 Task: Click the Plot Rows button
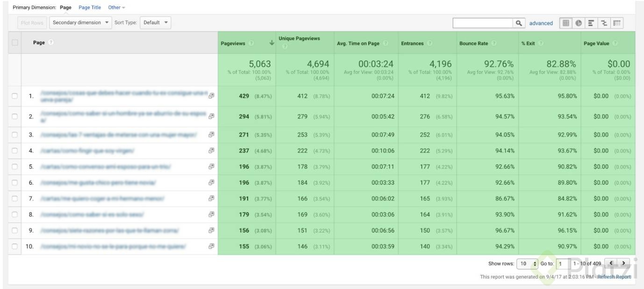[32, 23]
